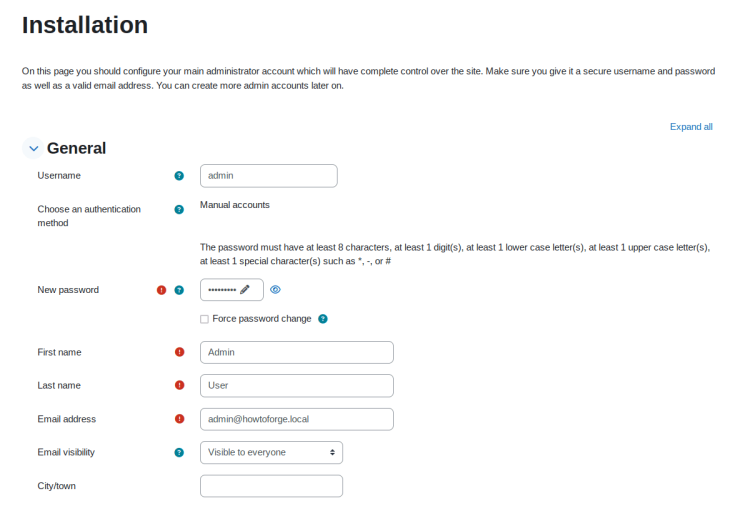The image size is (750, 506).
Task: Click help icon beside New password
Action: (179, 290)
